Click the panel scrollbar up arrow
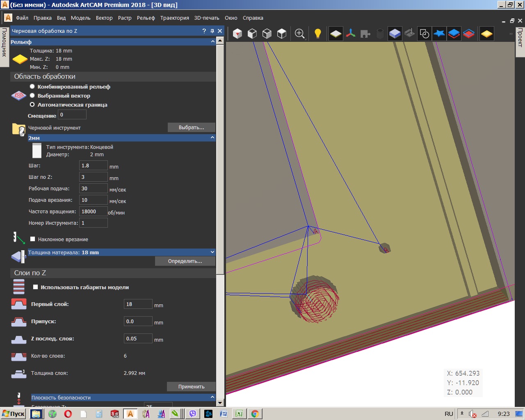 [220, 40]
